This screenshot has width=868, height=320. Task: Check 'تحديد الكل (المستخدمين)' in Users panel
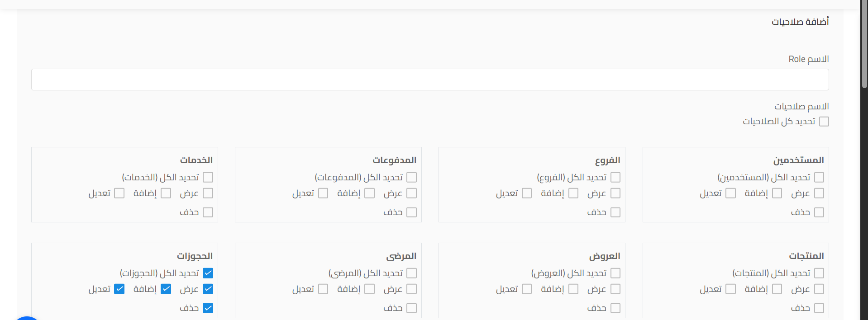pos(819,177)
